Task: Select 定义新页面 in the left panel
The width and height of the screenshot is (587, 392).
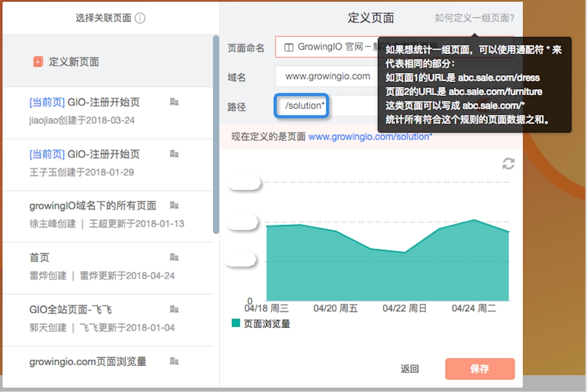Action: 74,62
